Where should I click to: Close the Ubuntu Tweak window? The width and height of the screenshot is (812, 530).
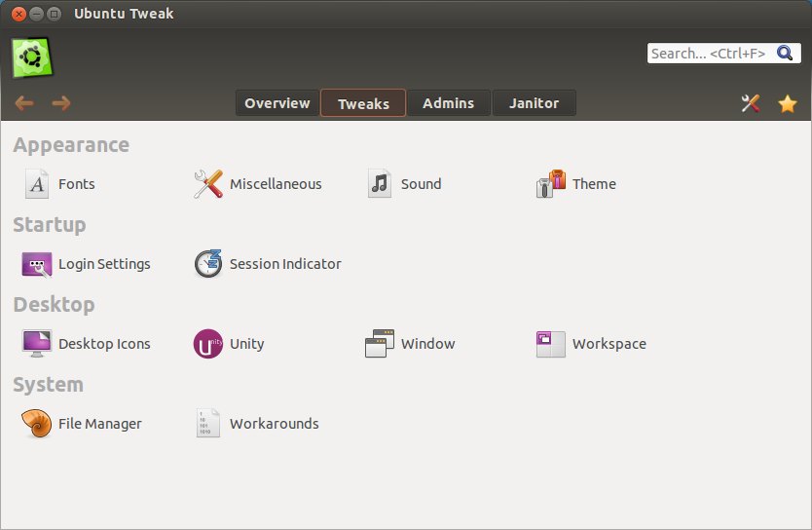[18, 14]
